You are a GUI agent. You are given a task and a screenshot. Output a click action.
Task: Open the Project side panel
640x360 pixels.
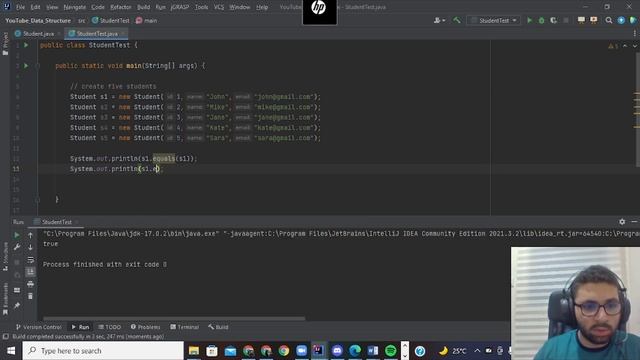pos(5,44)
